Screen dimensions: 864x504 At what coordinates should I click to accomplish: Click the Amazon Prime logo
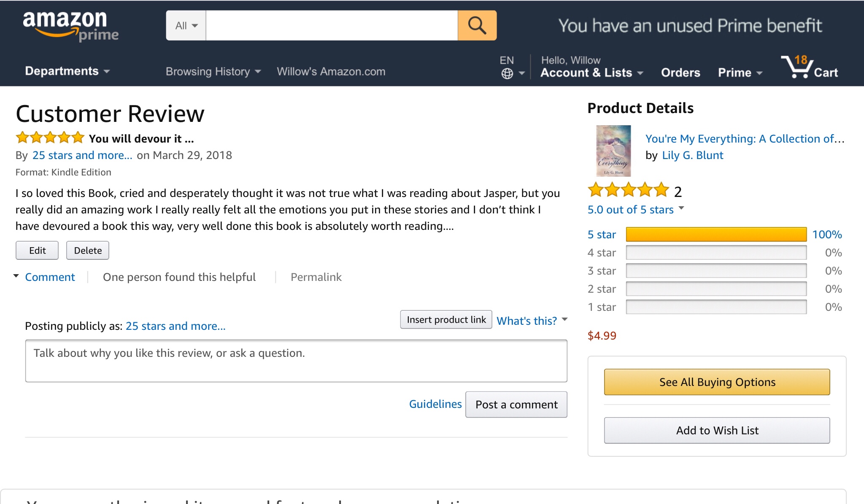pyautogui.click(x=70, y=26)
